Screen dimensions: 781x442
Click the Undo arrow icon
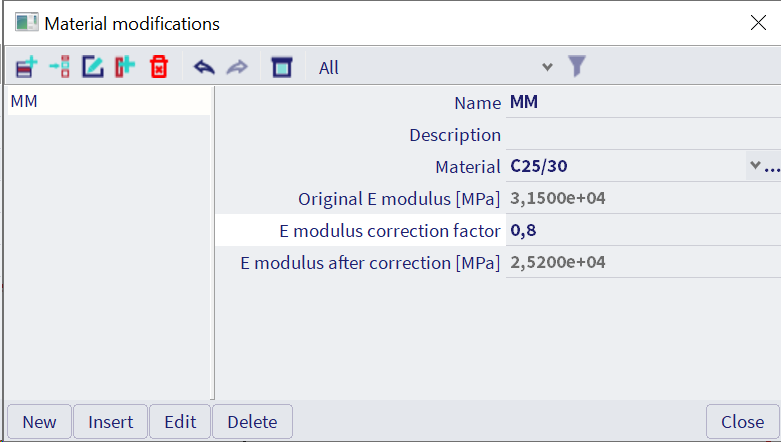pyautogui.click(x=204, y=67)
